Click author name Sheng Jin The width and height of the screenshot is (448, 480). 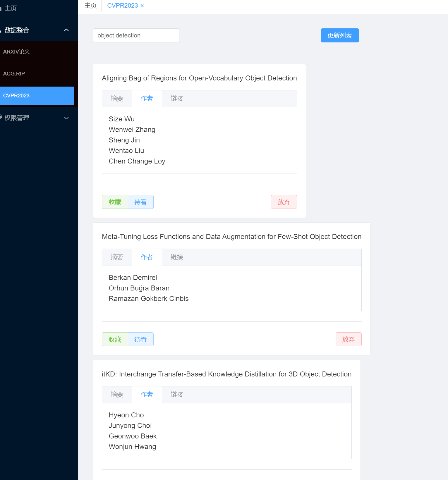pos(124,140)
